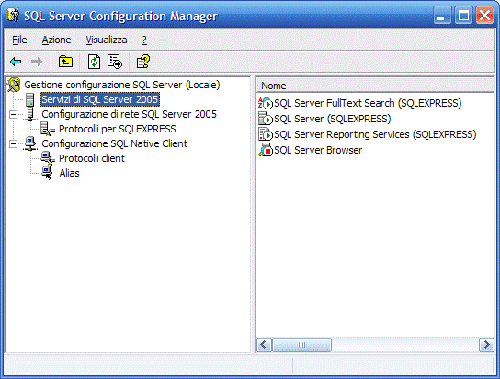The height and width of the screenshot is (379, 500).
Task: Open the Visualizza menu
Action: [106, 40]
